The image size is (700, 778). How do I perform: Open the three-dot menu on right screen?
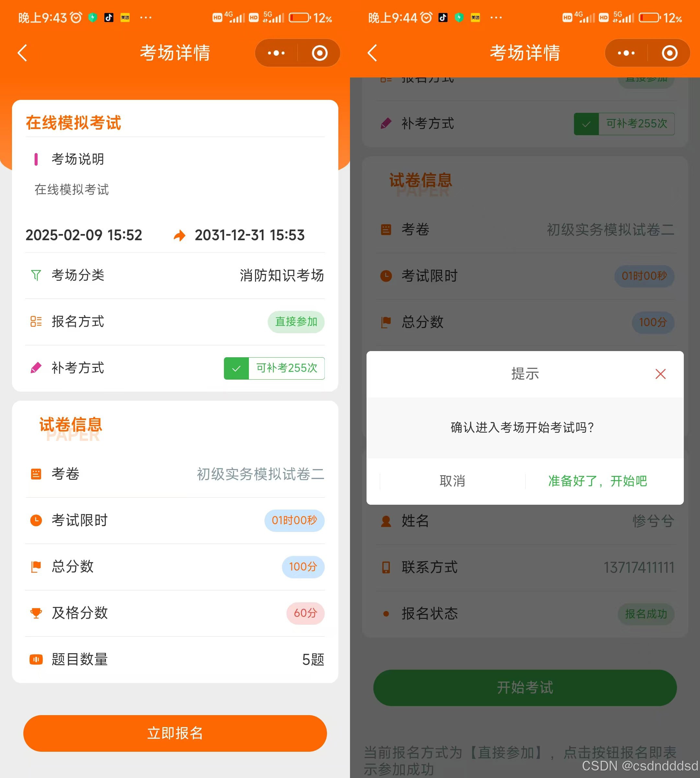tap(626, 53)
